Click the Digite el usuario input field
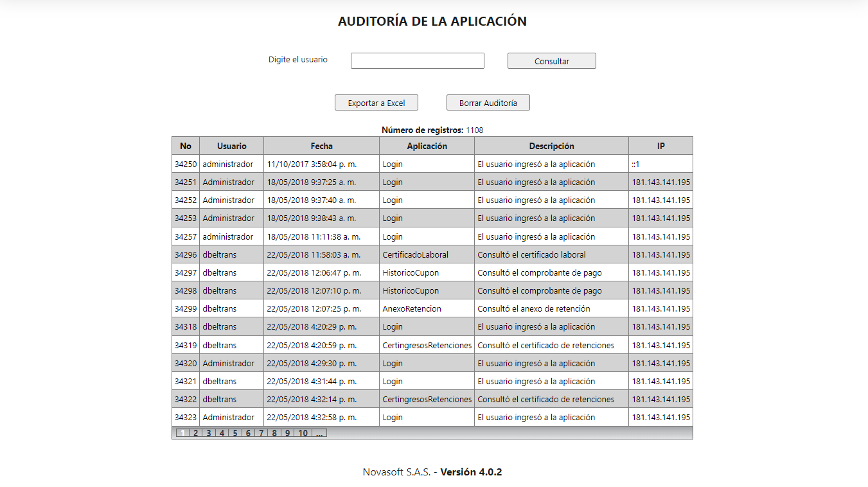Viewport: 868px width, 487px height. 417,60
